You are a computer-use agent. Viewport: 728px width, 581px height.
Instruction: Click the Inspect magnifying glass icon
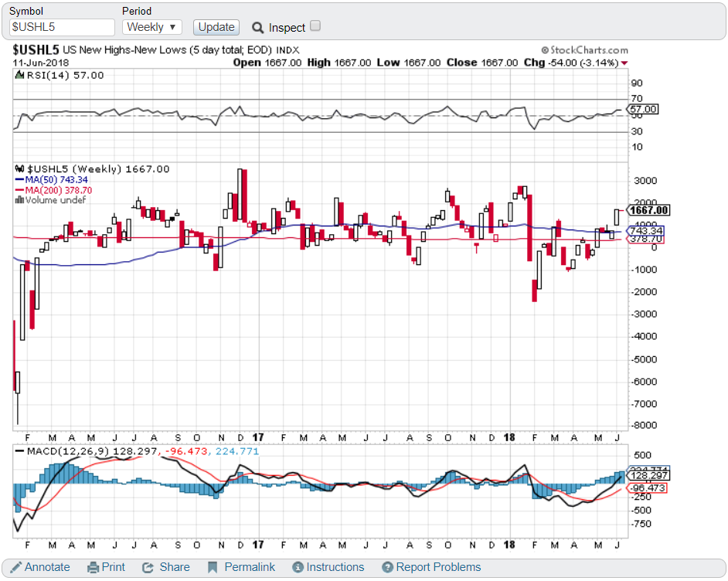point(257,28)
